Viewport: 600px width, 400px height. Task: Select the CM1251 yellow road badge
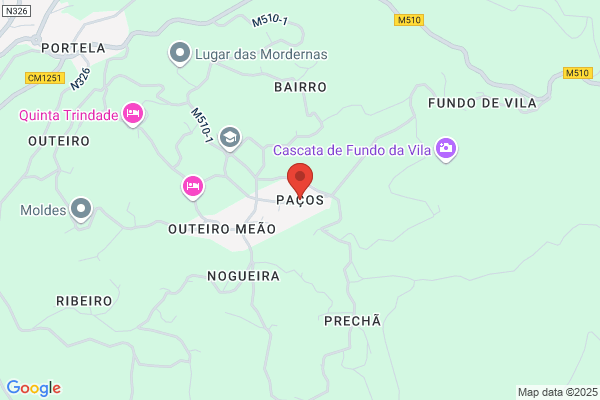click(45, 78)
